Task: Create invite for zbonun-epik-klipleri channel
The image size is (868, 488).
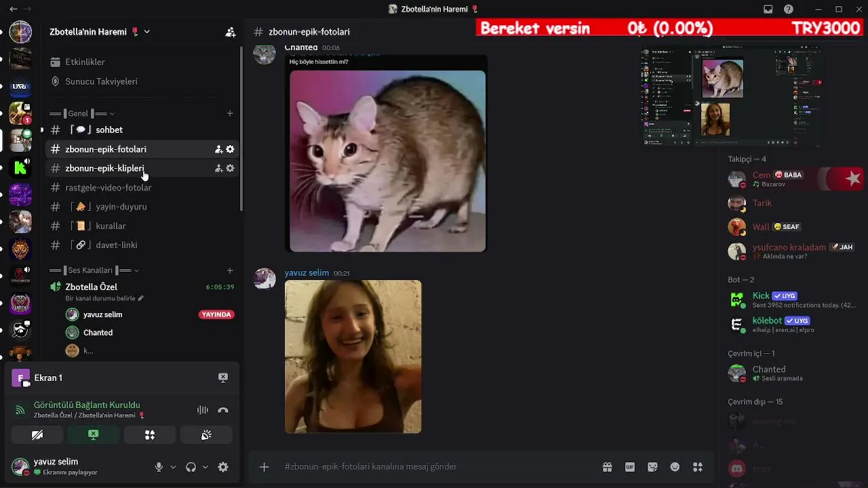Action: point(218,168)
